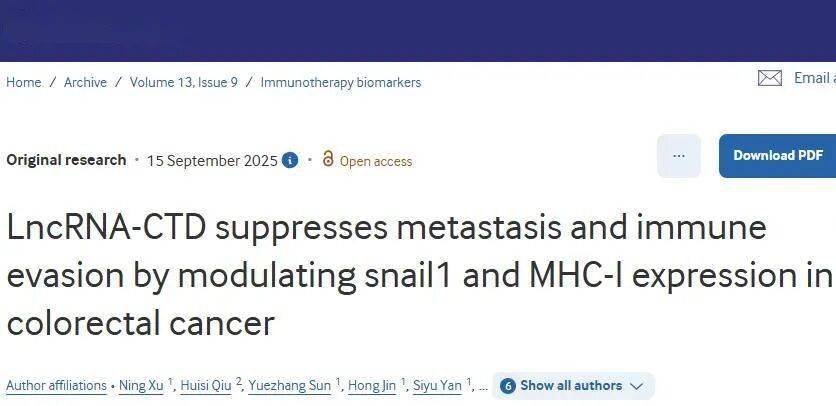Click the info icon beside publication date
836x406 pixels.
290,160
